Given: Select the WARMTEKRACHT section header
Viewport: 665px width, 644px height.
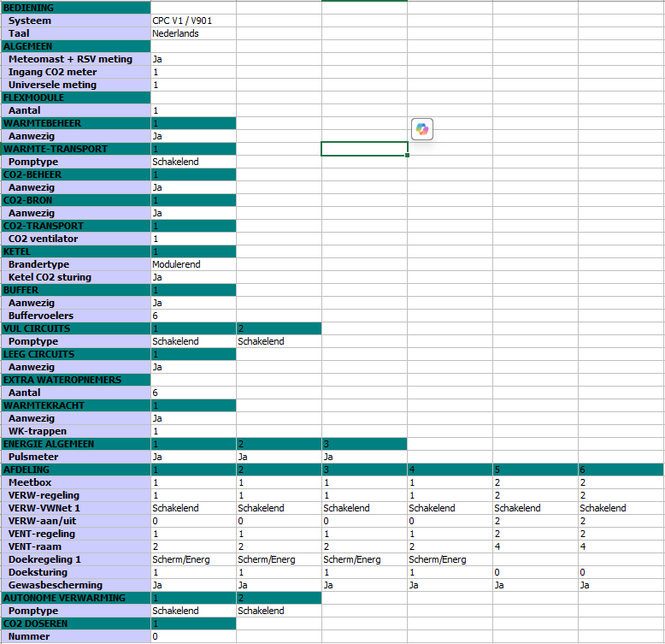Looking at the screenshot, I should [75, 405].
